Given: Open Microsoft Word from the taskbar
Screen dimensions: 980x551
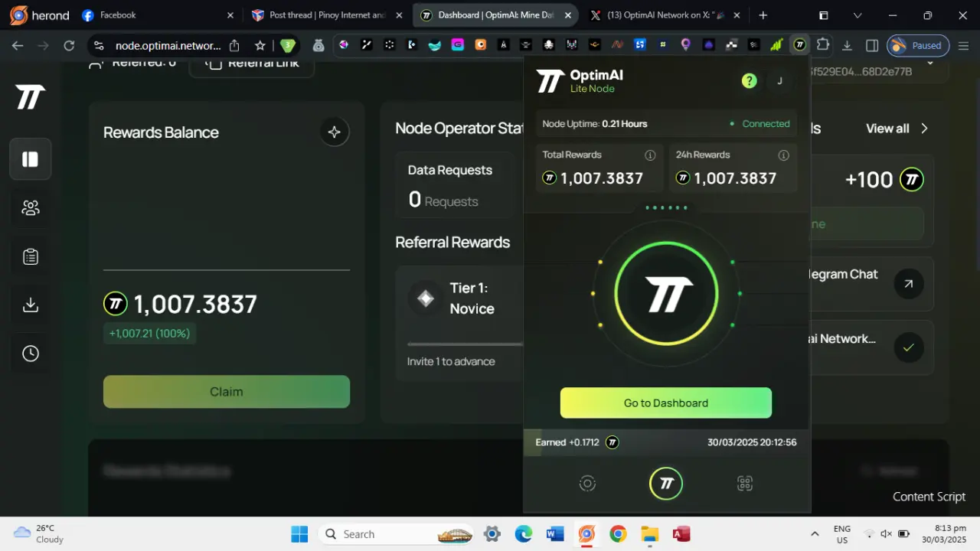Looking at the screenshot, I should 555,533.
